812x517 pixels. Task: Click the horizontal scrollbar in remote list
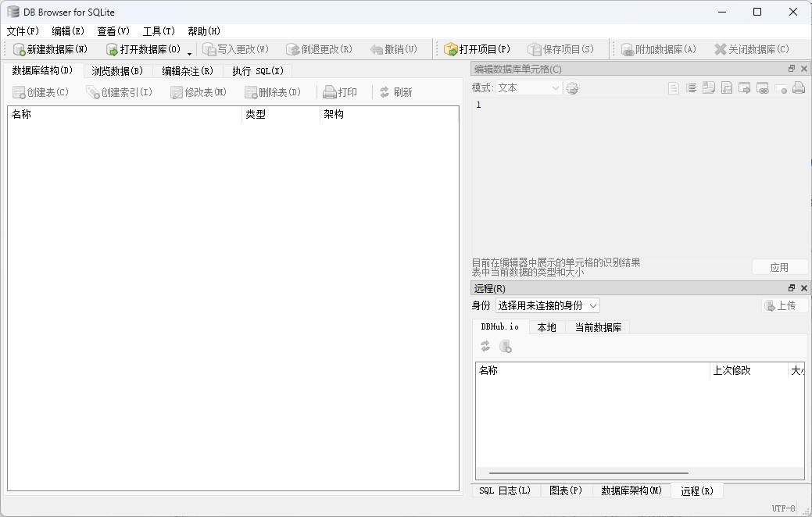(x=588, y=473)
